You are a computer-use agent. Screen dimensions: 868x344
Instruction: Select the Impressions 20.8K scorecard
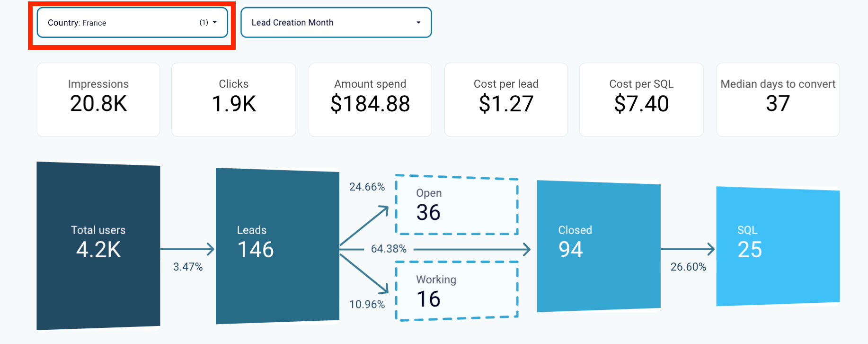pyautogui.click(x=98, y=100)
